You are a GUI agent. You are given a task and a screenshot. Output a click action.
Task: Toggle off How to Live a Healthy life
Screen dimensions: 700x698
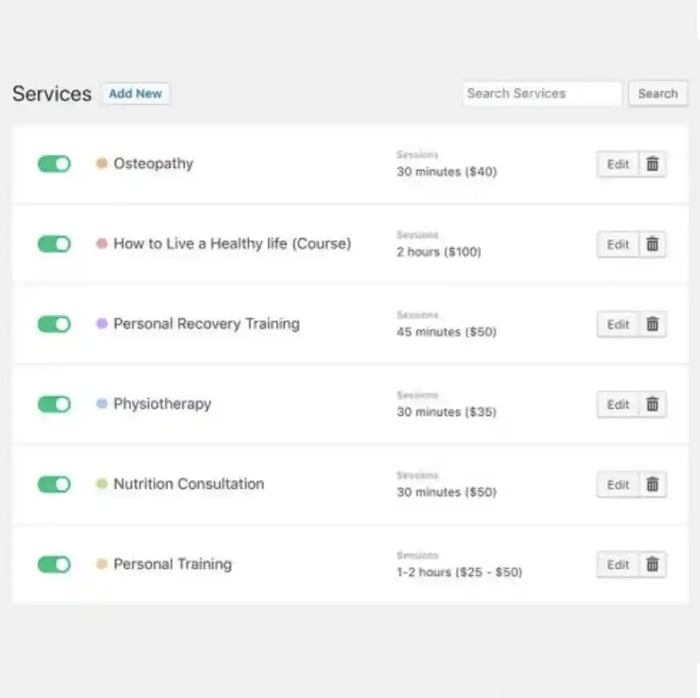pos(54,244)
